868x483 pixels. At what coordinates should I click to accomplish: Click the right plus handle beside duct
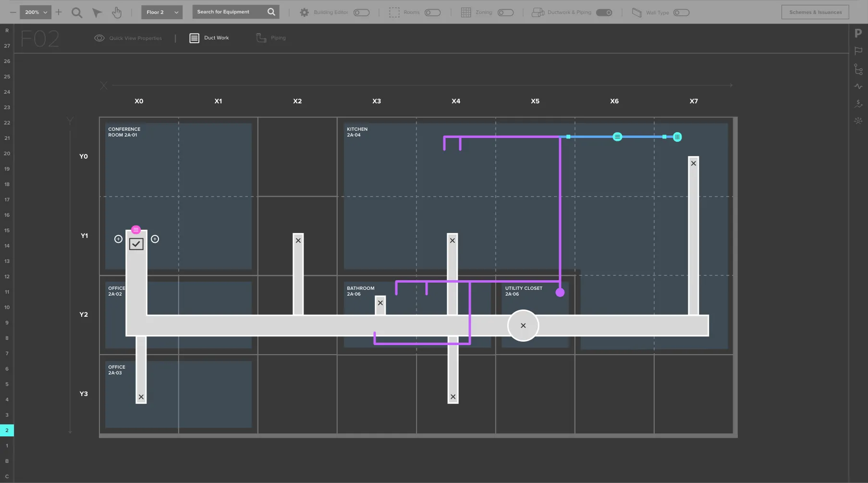tap(155, 239)
